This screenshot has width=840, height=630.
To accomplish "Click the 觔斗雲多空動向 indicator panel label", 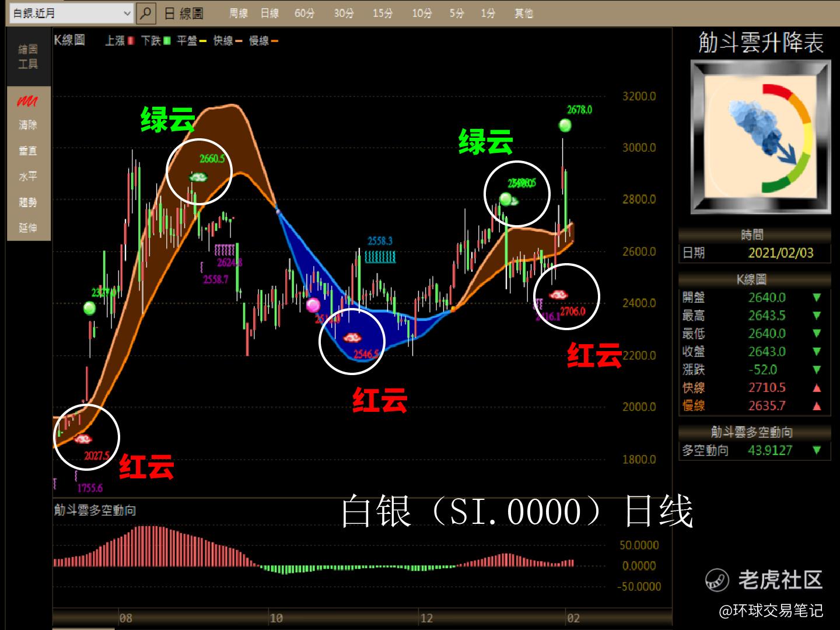I will (95, 510).
